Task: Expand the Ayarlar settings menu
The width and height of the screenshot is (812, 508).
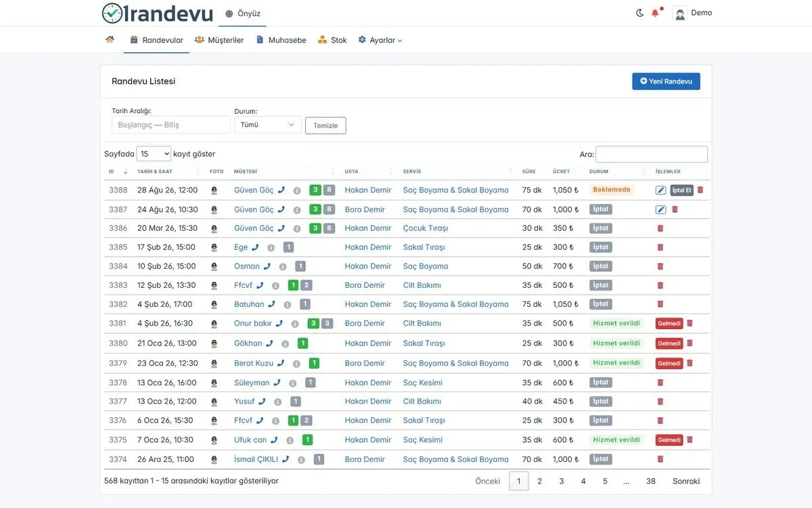Action: coord(380,40)
